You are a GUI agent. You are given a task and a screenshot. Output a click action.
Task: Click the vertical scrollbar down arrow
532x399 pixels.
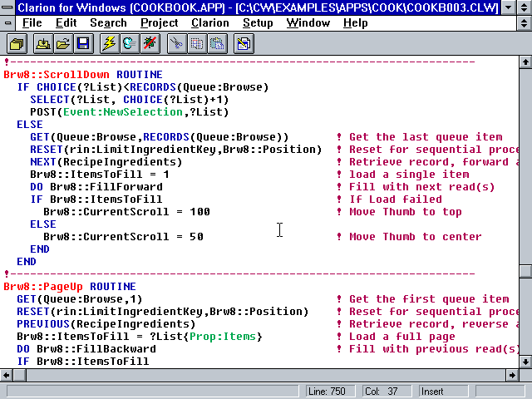click(525, 362)
